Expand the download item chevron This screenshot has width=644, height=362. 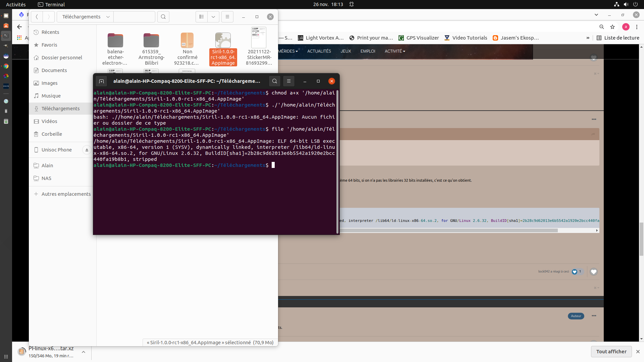[x=84, y=352]
